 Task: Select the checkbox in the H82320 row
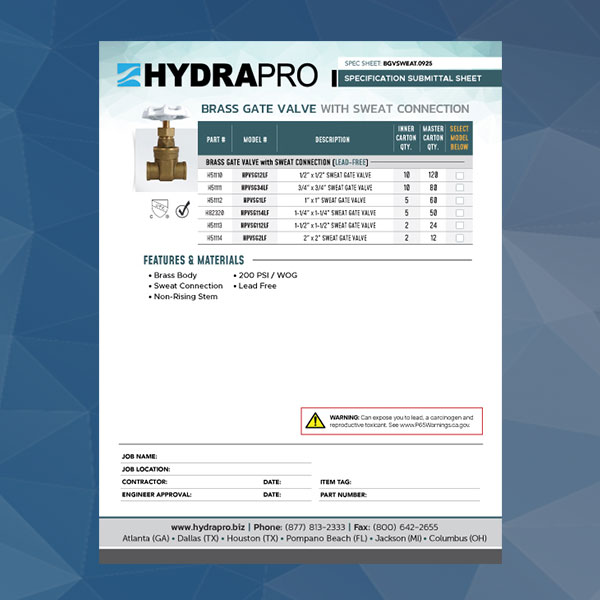(460, 213)
